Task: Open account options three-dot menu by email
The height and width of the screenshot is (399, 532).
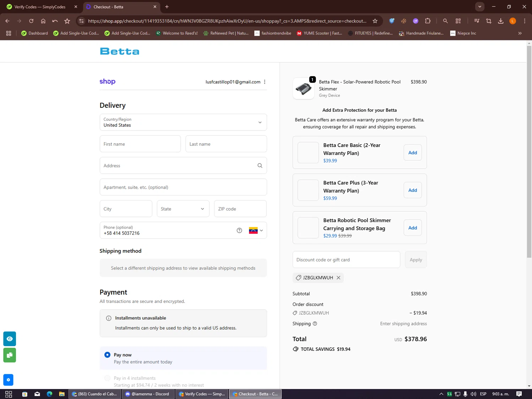Action: (x=265, y=82)
